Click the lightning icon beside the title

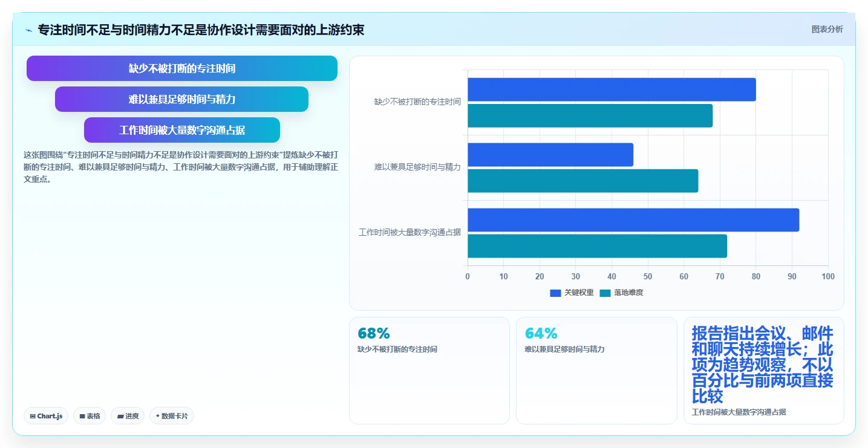pyautogui.click(x=28, y=30)
